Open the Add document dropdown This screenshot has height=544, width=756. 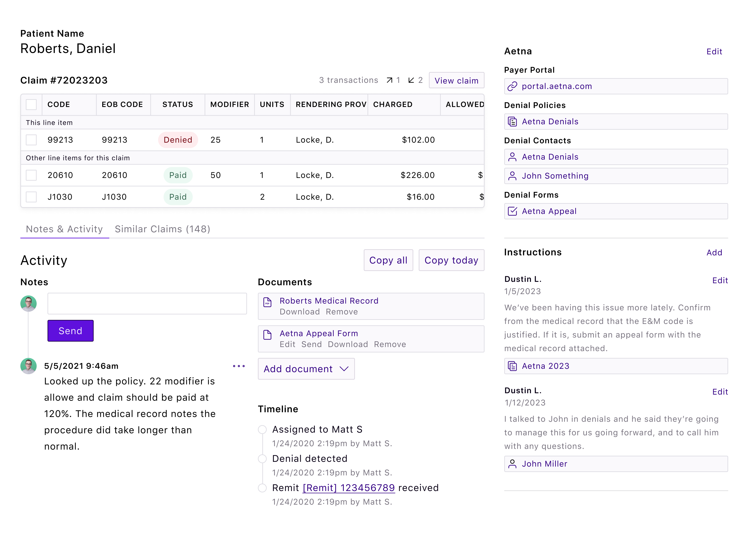click(x=306, y=369)
